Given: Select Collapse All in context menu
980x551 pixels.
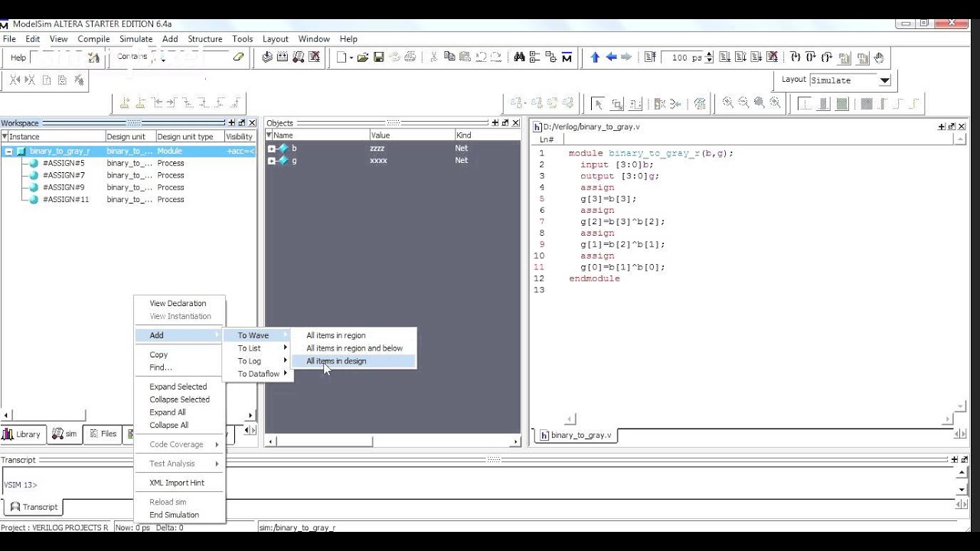Looking at the screenshot, I should 180,425.
